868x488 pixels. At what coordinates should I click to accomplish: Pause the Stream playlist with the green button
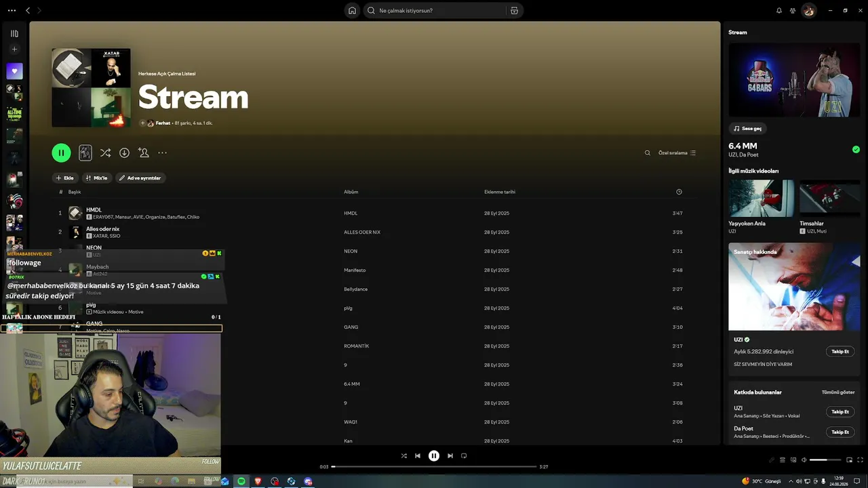tap(61, 153)
